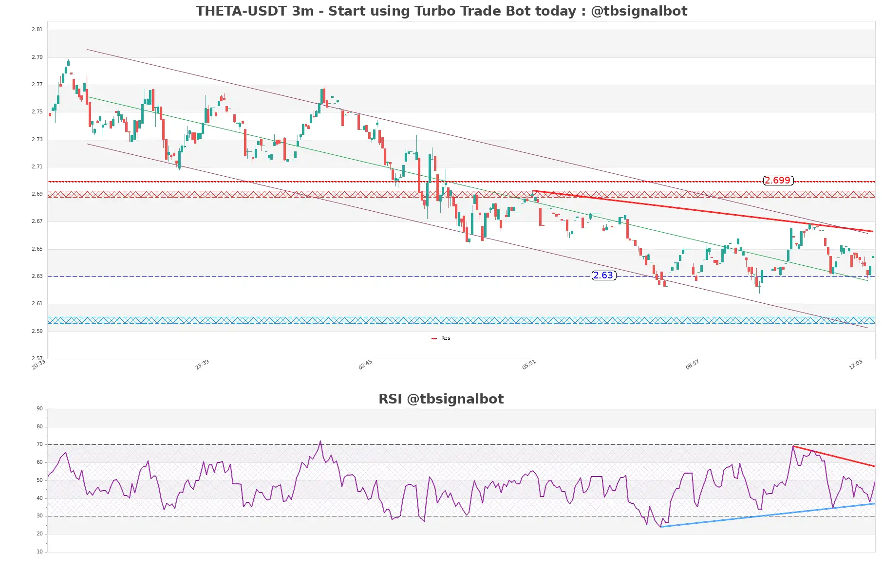Click the 02:45 time axis label
This screenshot has height=588, width=882.
click(x=365, y=365)
